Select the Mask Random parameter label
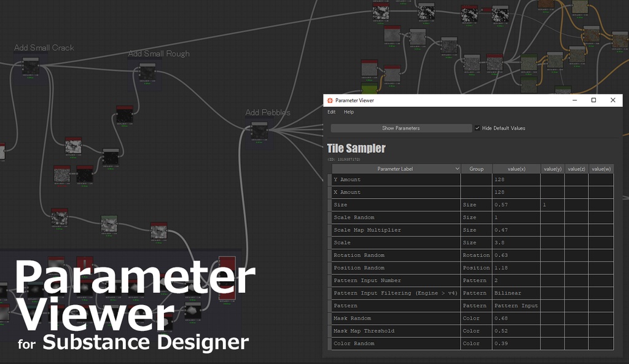 point(396,319)
